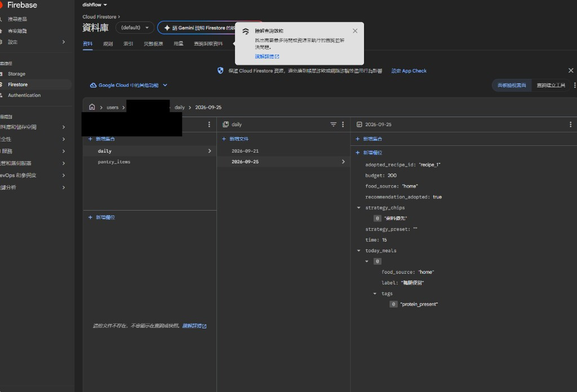The width and height of the screenshot is (577, 392).
Task: Select the daily collection row
Action: [150, 151]
